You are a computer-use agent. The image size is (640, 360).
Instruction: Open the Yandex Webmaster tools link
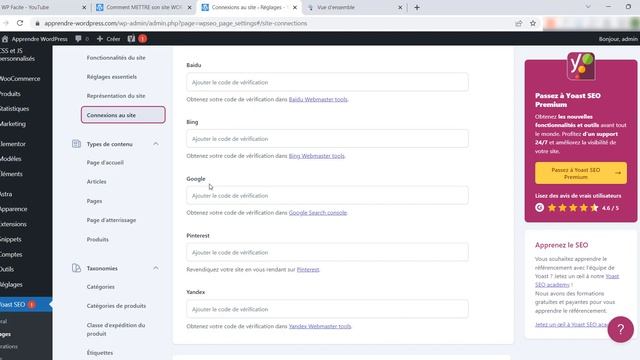coord(320,326)
